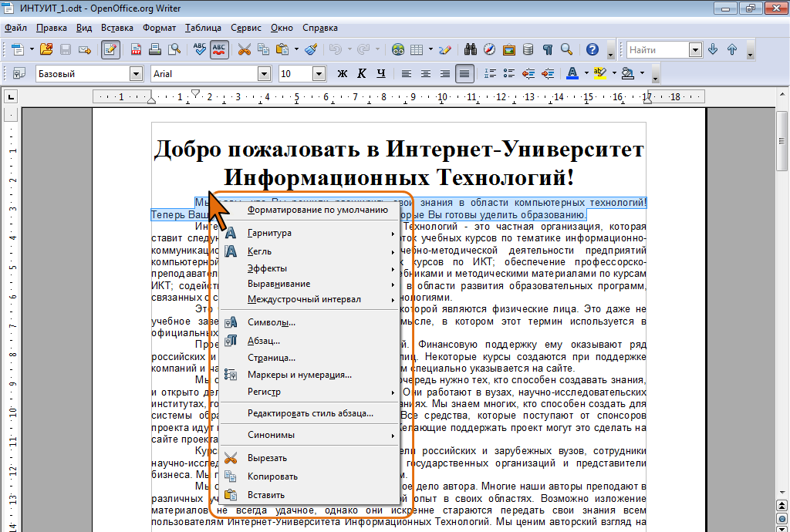This screenshot has width=790, height=532.
Task: Toggle nonprinting characters display
Action: click(547, 49)
